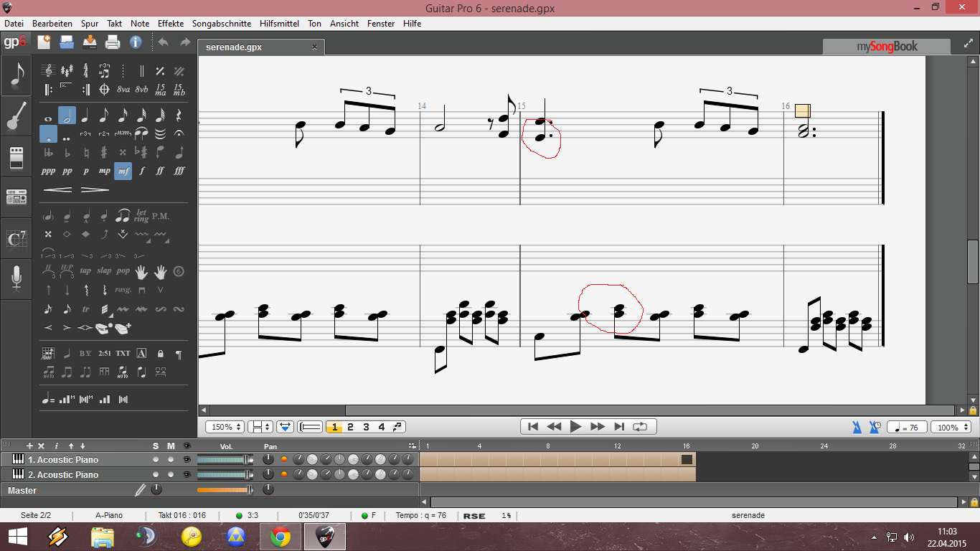Open the Bearbeiten menu
Viewport: 980px width, 551px height.
(52, 24)
